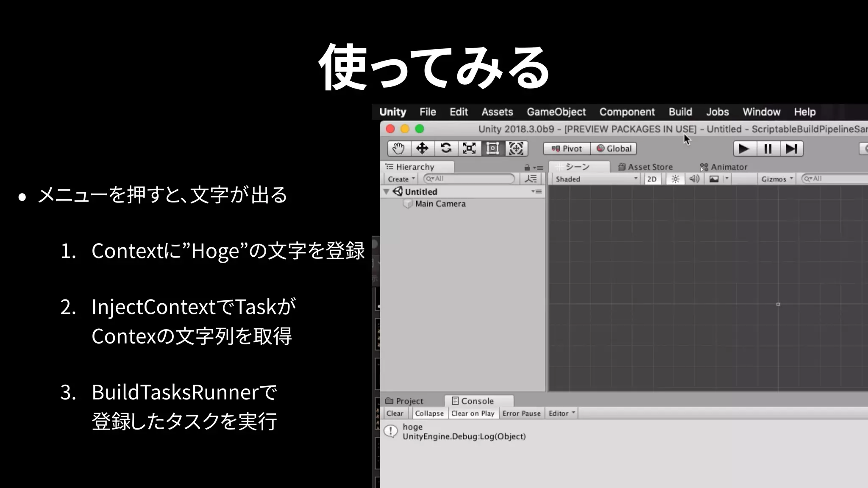Open the Shaded draw mode dropdown
The width and height of the screenshot is (868, 488).
[x=596, y=179]
